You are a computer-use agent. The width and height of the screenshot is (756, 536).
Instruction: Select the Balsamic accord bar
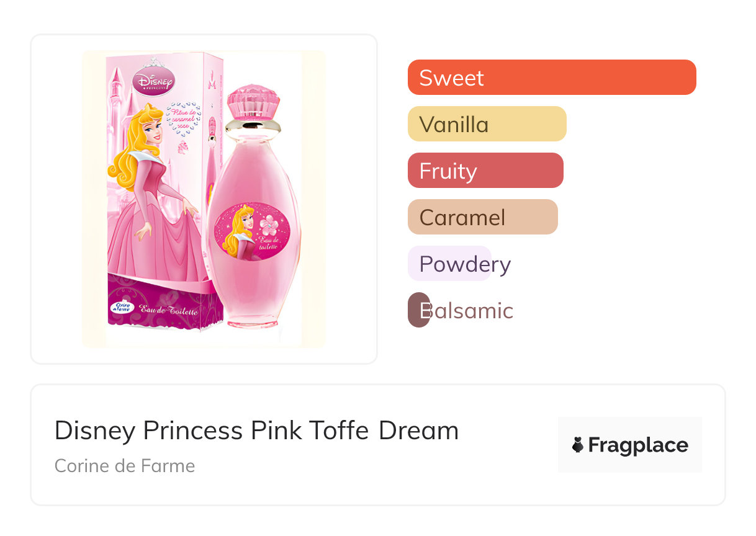419,310
